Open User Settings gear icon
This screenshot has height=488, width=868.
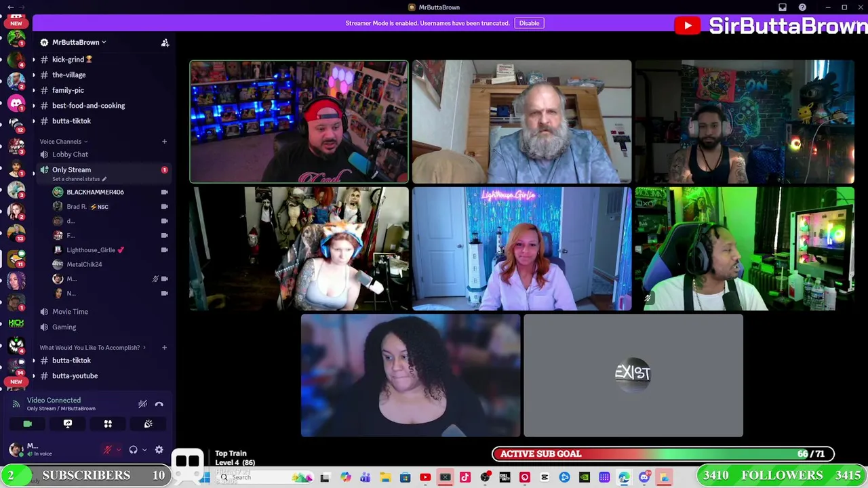(x=159, y=449)
